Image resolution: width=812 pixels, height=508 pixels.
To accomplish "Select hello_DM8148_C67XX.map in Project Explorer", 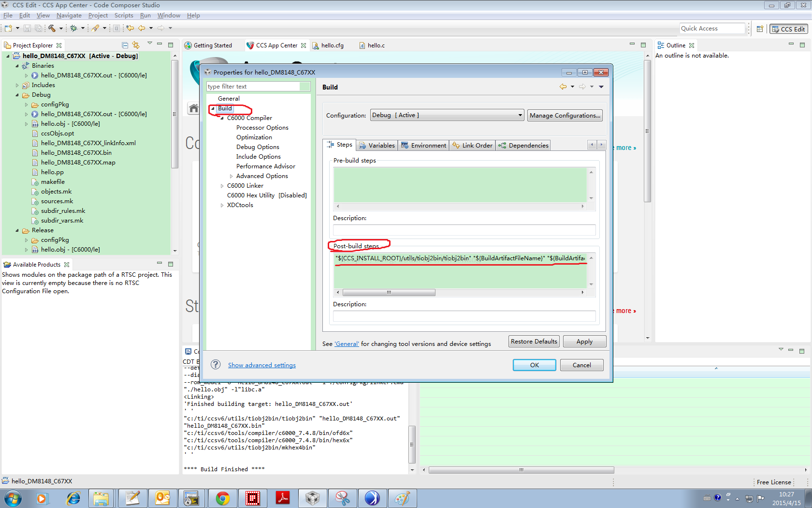I will coord(78,162).
